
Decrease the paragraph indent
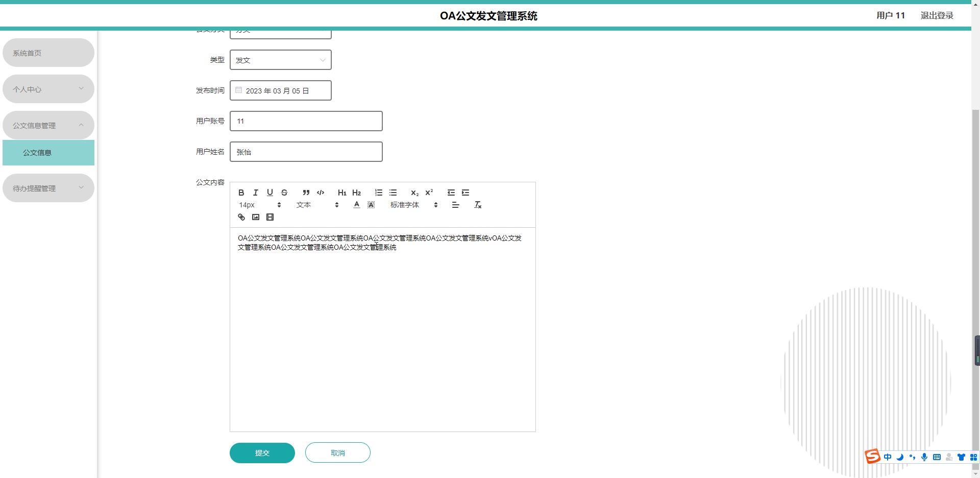pos(451,193)
